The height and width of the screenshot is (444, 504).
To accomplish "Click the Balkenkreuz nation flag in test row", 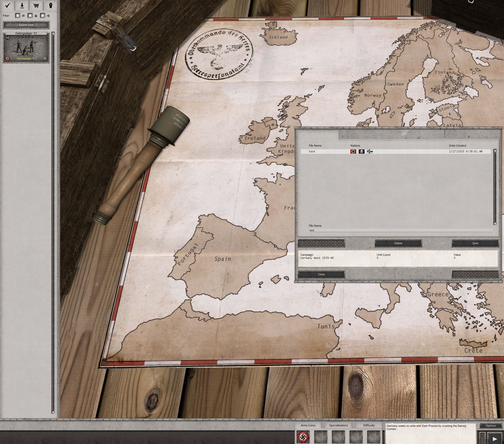I will [x=353, y=151].
